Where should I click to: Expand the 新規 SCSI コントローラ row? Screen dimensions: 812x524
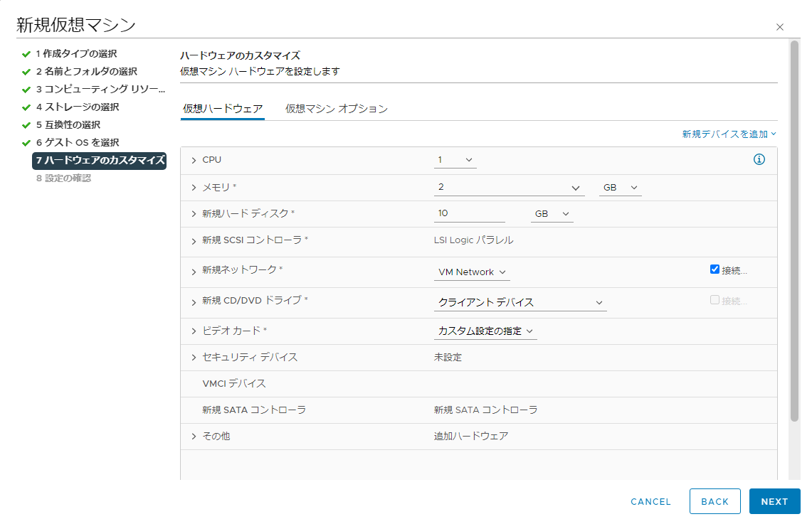(x=194, y=241)
